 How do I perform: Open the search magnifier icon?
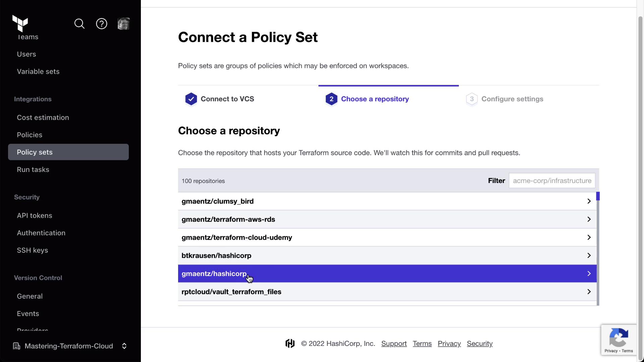click(x=79, y=24)
